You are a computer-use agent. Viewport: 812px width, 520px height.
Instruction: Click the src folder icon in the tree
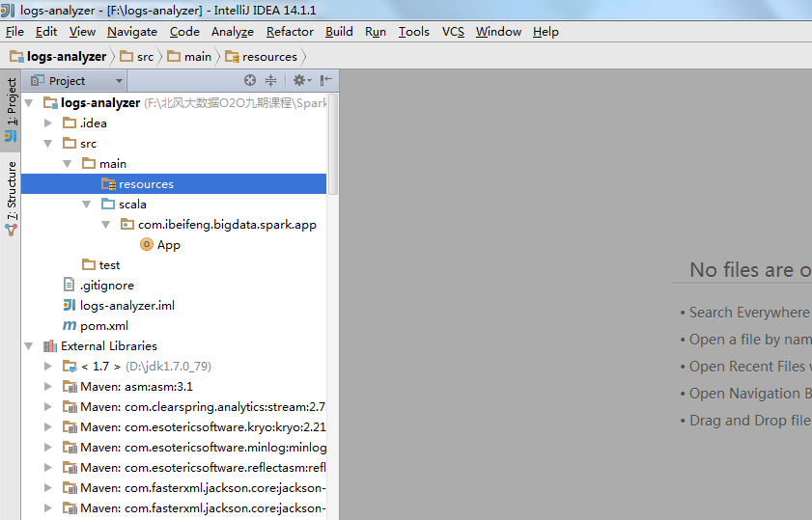pos(70,143)
